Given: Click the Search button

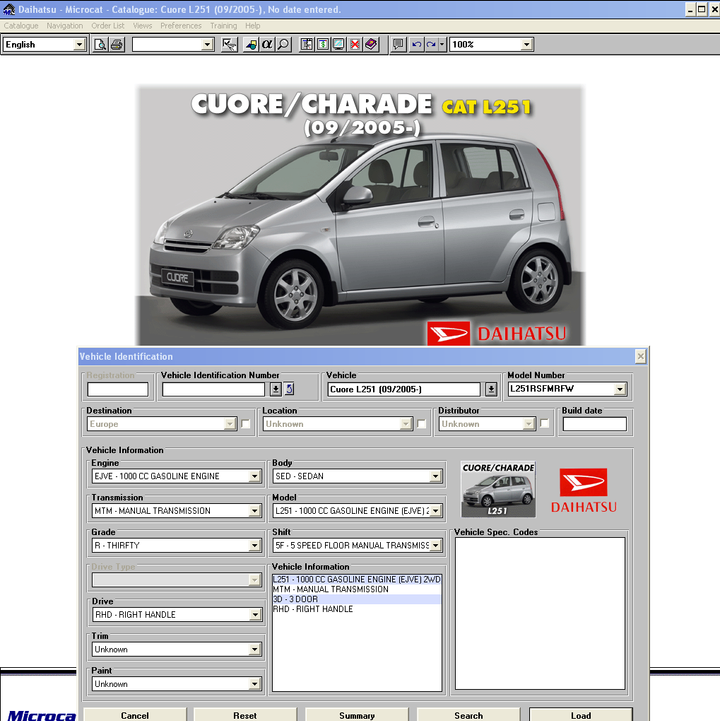Looking at the screenshot, I should click(x=469, y=715).
